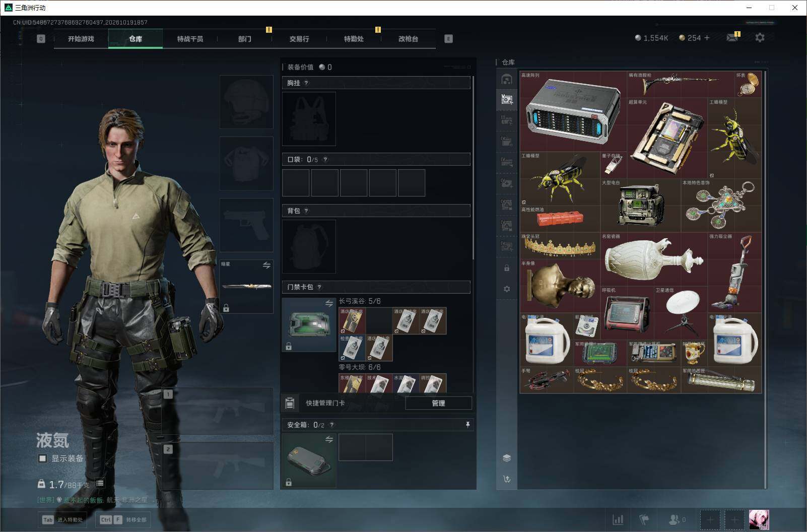The image size is (807, 532).
Task: Click the help icon next to 胸挂
Action: click(306, 83)
